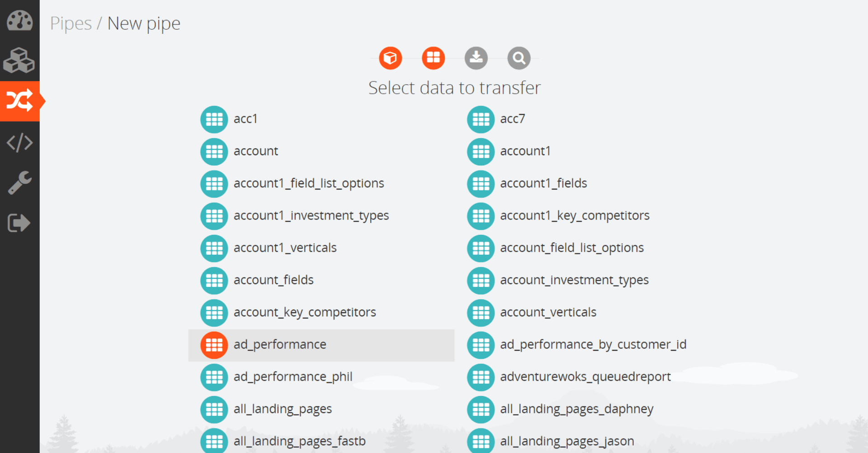Screen dimensions: 868x453
Task: Open the dashboard gauge icon in sidebar
Action: click(19, 20)
